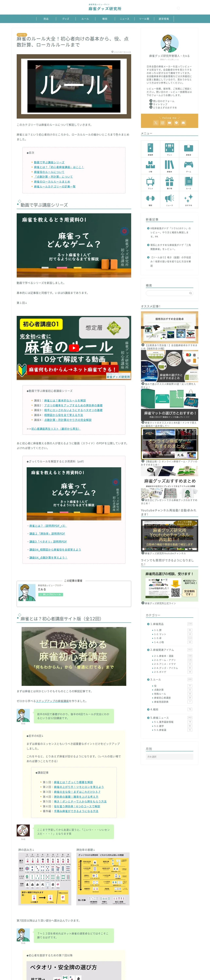Open the 戦術 dumbbell menu icon
Image resolution: width=210 pixels, height=980 pixels.
coord(150,198)
